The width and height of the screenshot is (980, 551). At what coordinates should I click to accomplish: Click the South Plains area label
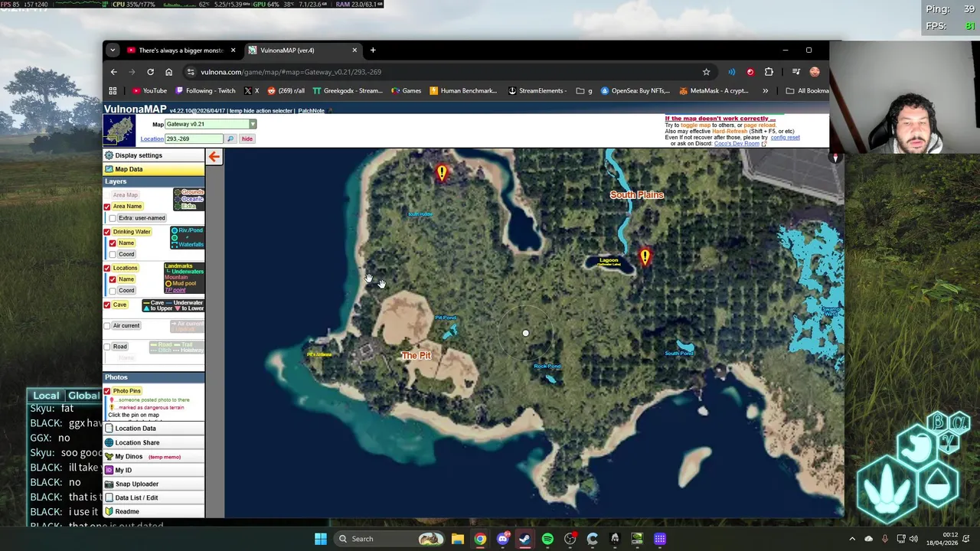pyautogui.click(x=637, y=195)
